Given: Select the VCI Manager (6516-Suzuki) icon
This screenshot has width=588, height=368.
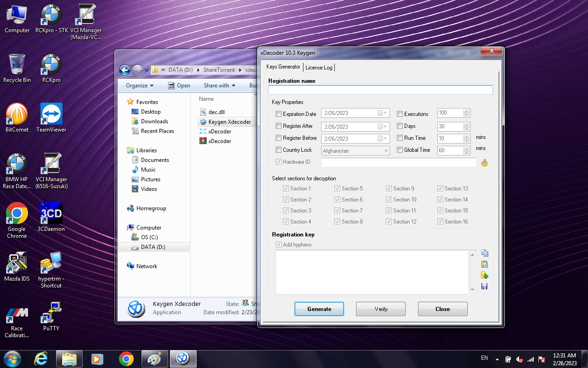Looking at the screenshot, I should (51, 171).
